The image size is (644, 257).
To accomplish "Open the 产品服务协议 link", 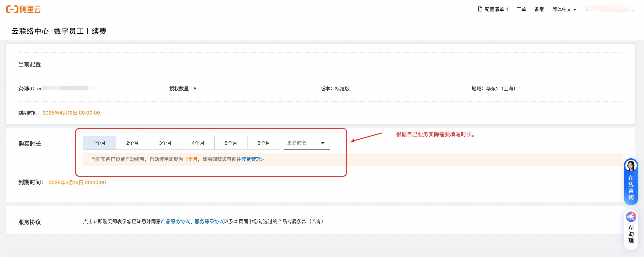I will (x=175, y=221).
